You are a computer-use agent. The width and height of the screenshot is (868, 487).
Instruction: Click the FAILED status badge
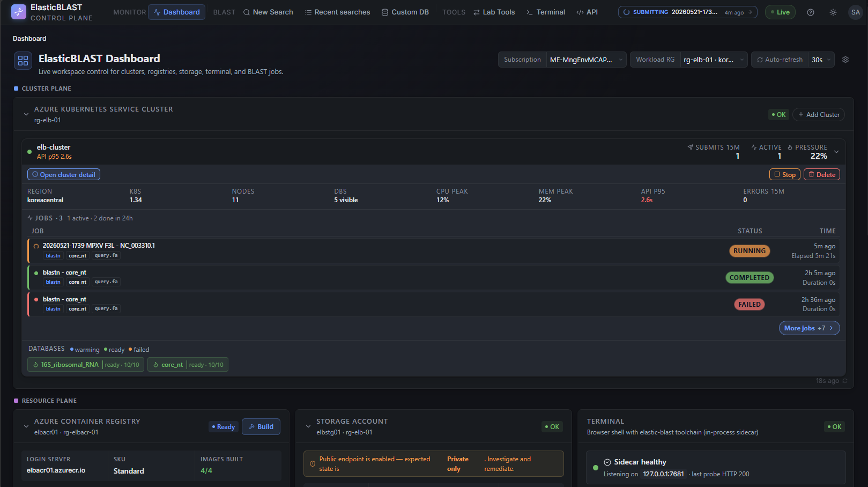coord(750,305)
